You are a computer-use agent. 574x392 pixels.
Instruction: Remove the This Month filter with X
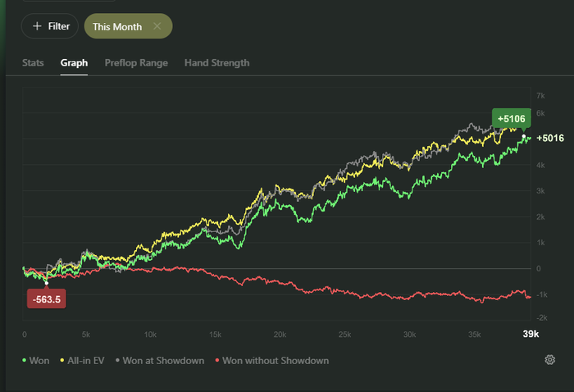tap(157, 26)
